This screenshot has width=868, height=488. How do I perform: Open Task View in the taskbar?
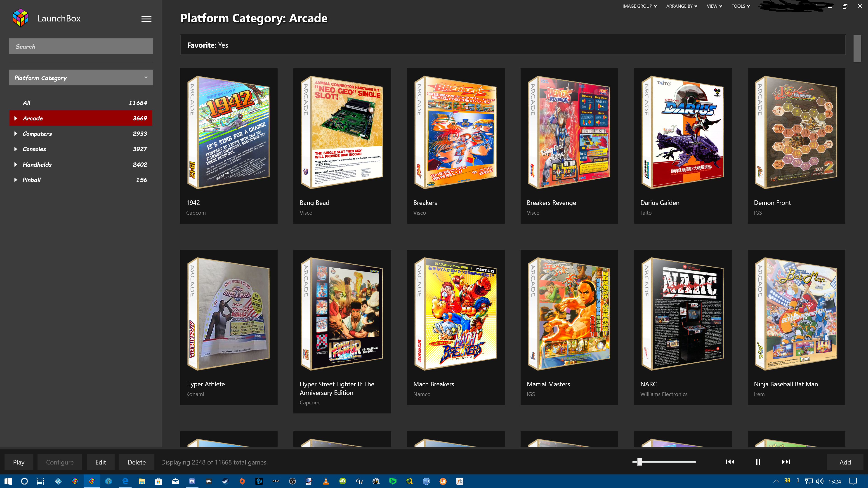click(40, 481)
